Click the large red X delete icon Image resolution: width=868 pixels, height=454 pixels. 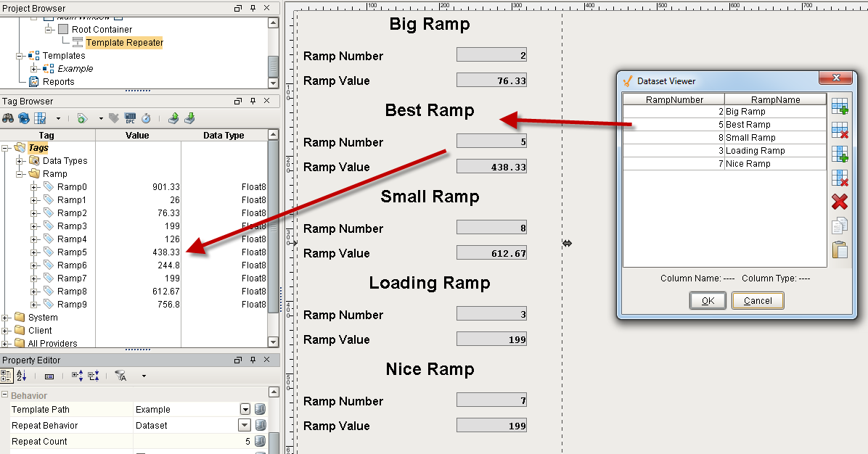pos(840,201)
